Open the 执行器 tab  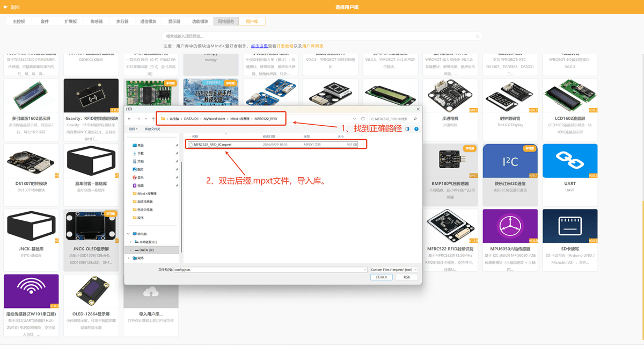click(x=122, y=21)
